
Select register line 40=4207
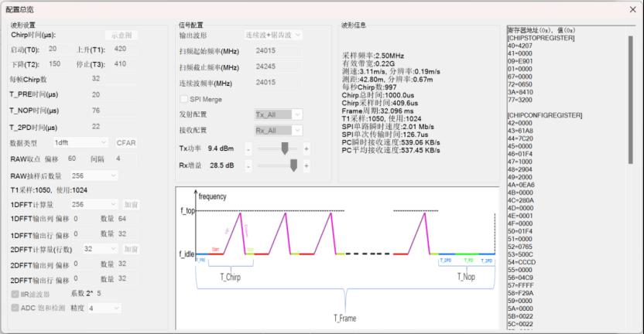(520, 46)
